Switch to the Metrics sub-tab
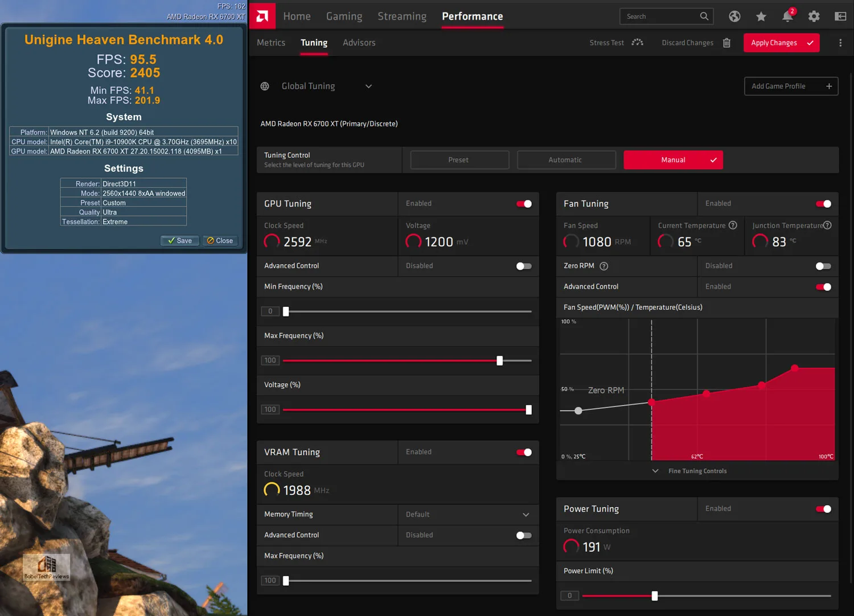The width and height of the screenshot is (854, 616). pos(271,43)
